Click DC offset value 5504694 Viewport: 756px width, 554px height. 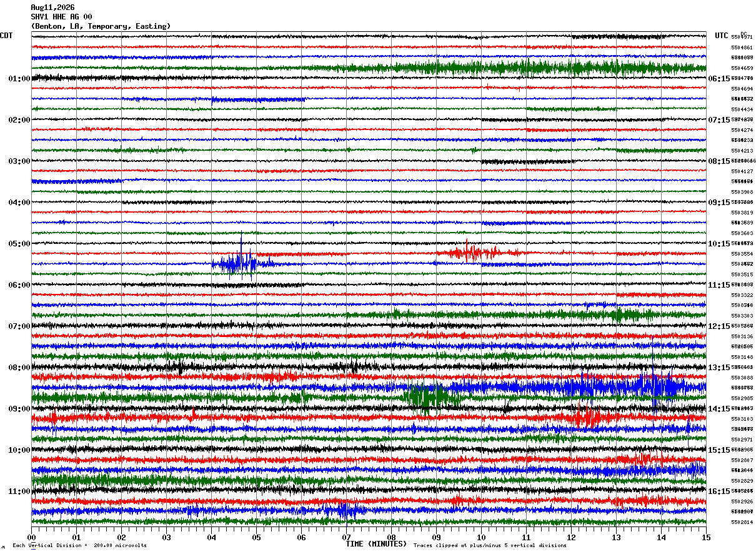742,89
